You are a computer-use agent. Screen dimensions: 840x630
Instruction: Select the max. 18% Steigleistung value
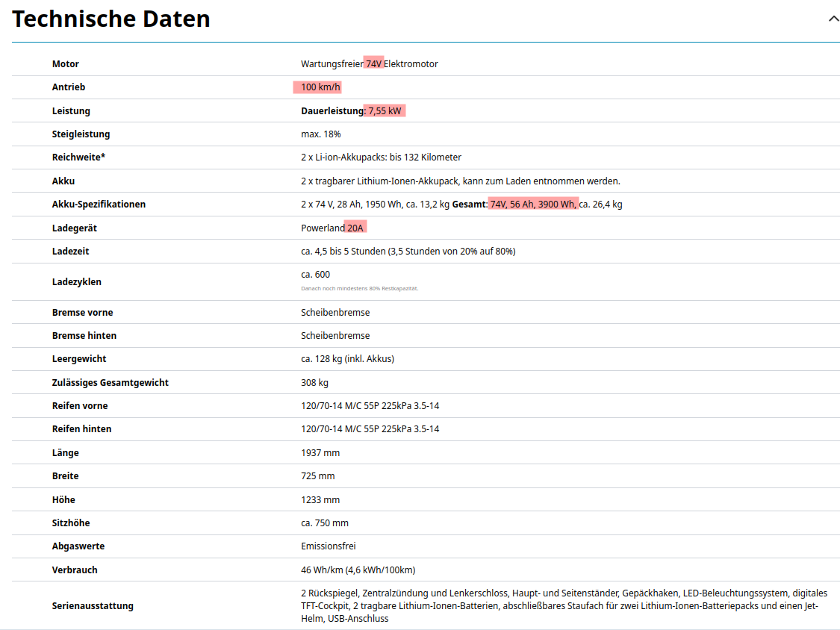[x=320, y=134]
